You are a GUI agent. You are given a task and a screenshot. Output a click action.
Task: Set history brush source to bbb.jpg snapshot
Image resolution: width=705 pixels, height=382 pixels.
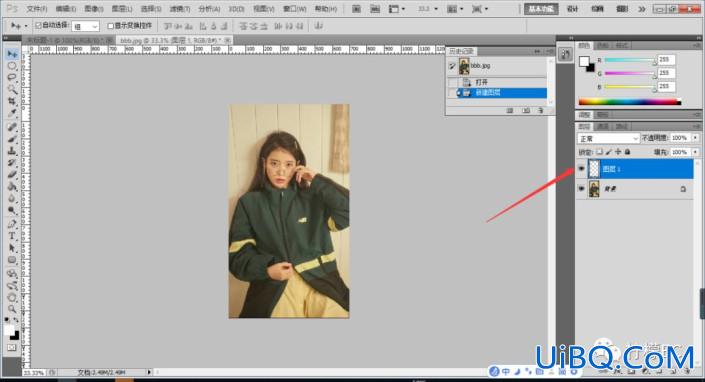click(x=452, y=66)
